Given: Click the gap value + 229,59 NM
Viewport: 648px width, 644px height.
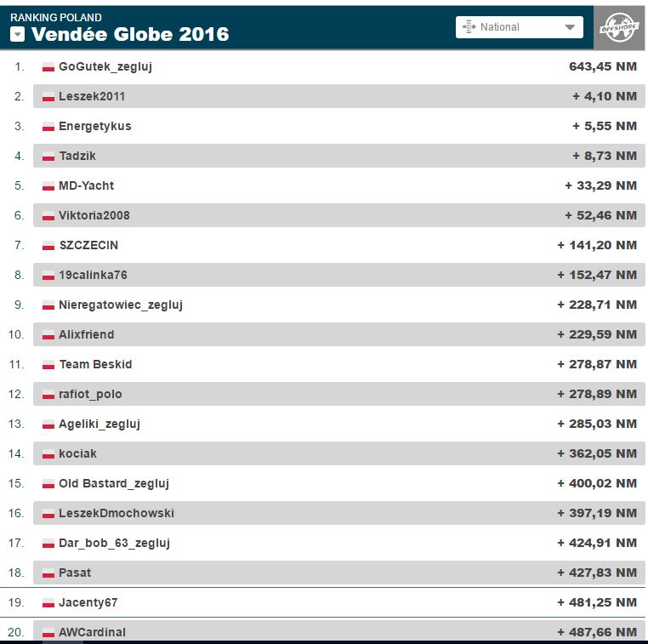Looking at the screenshot, I should tap(597, 334).
